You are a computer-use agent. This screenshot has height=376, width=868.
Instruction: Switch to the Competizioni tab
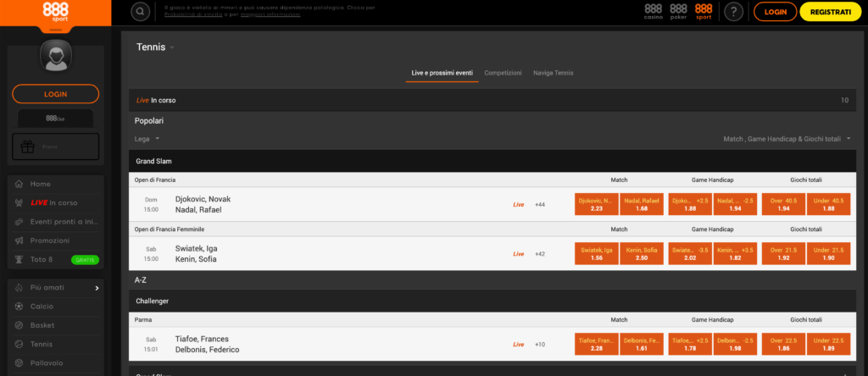[503, 73]
